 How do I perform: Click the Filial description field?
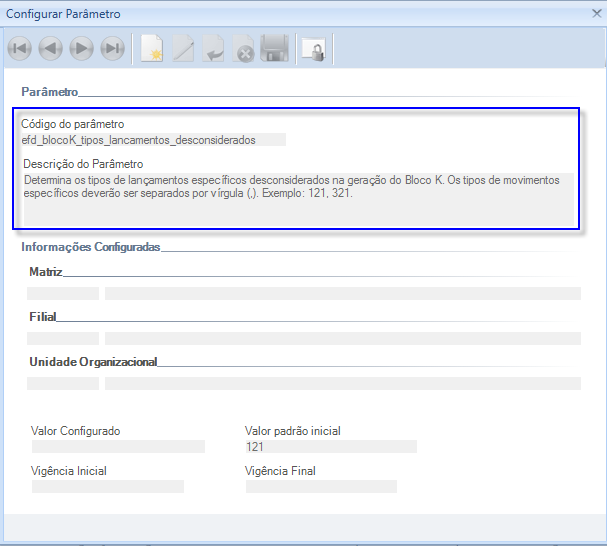coord(342,339)
